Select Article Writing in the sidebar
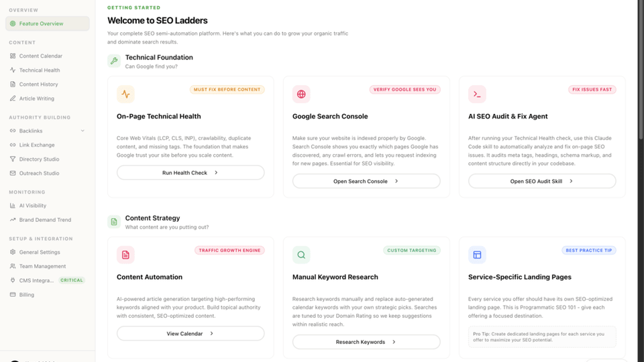 point(36,99)
